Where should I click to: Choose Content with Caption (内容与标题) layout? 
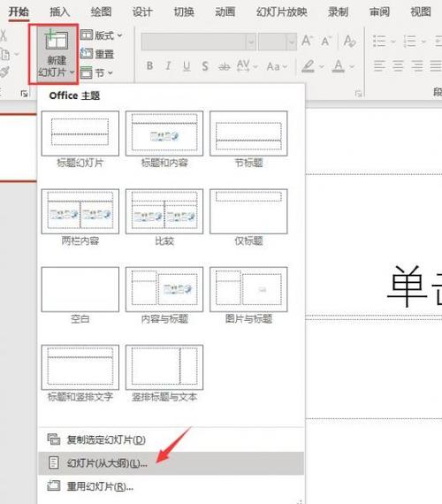coord(164,295)
